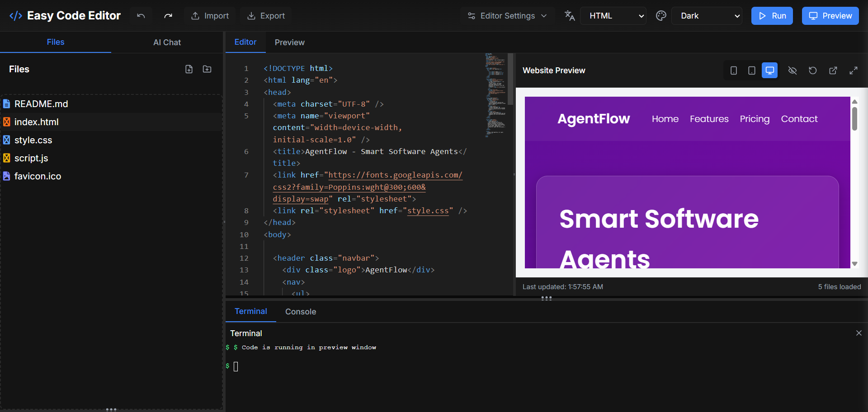
Task: Click the redo arrow icon
Action: pos(168,16)
